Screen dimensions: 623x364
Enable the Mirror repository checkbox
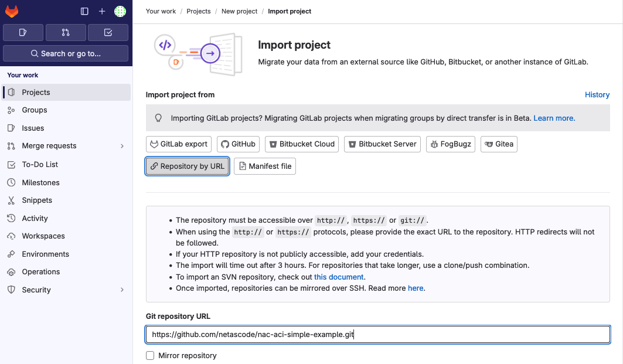(150, 356)
